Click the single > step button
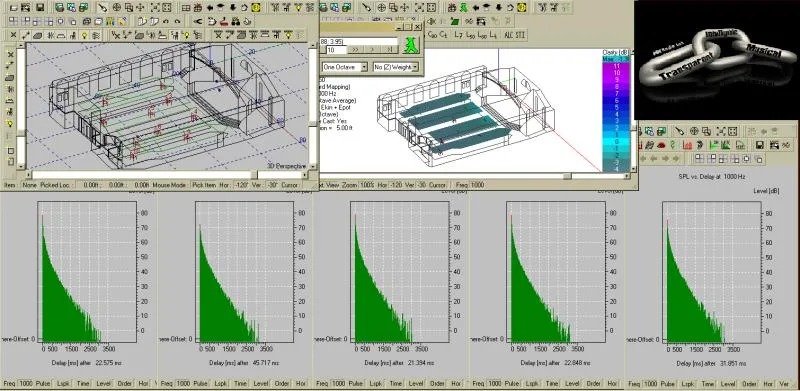This screenshot has width=800, height=391. point(373,50)
